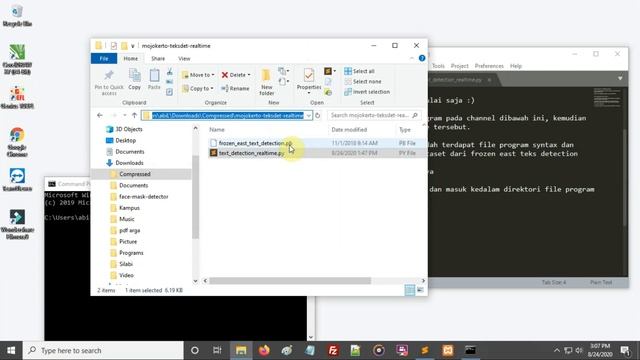Open Preferences menu in Sublime Text window
This screenshot has width=640, height=360.
click(489, 66)
